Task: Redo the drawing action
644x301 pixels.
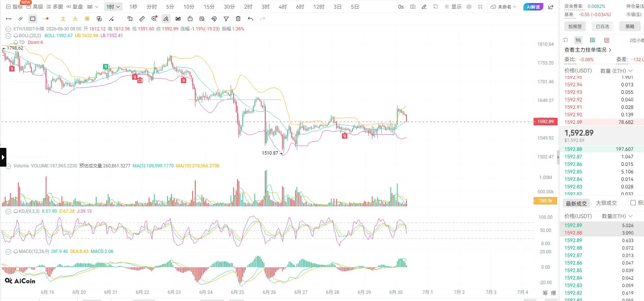Action: tap(262, 19)
